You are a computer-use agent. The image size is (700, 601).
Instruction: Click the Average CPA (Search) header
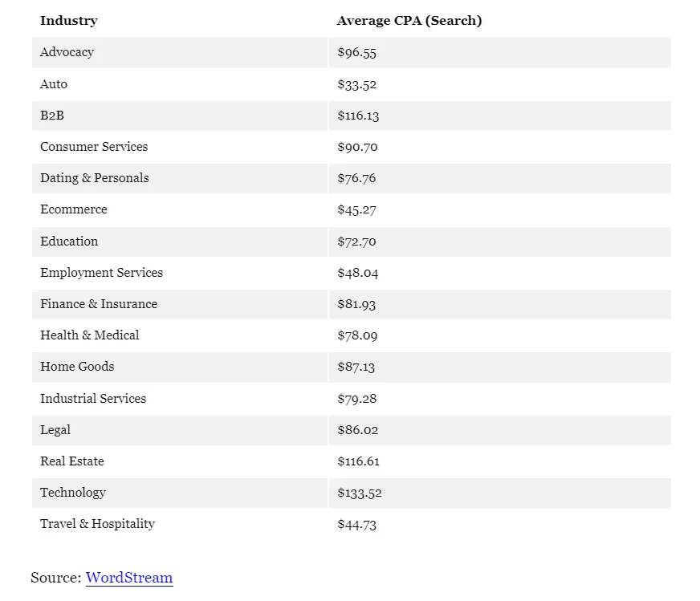point(409,21)
